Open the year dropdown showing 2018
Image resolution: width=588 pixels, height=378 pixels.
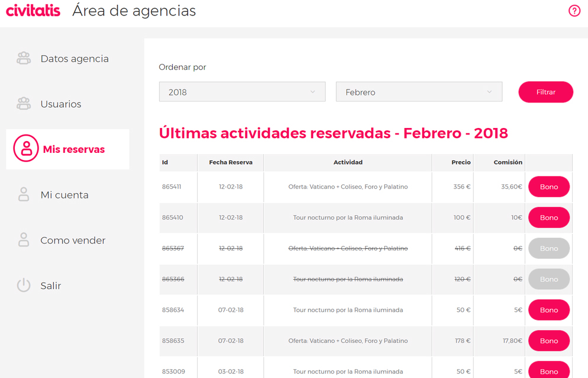coord(242,92)
